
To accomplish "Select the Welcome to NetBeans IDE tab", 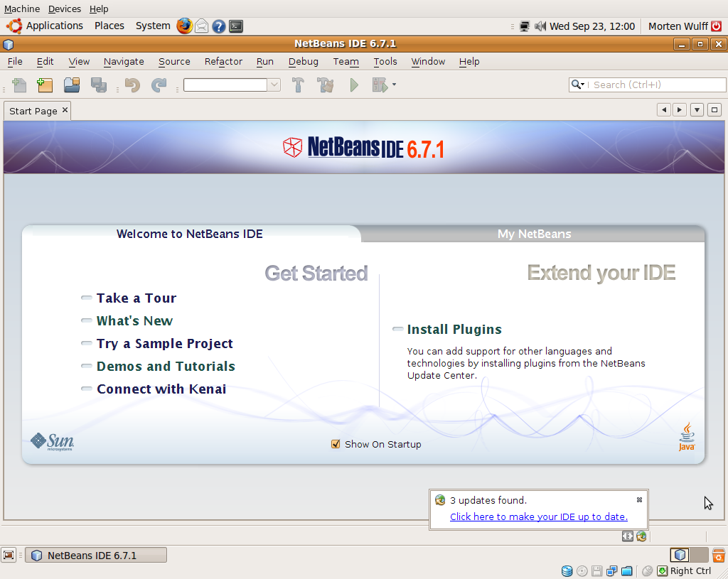I will 189,234.
